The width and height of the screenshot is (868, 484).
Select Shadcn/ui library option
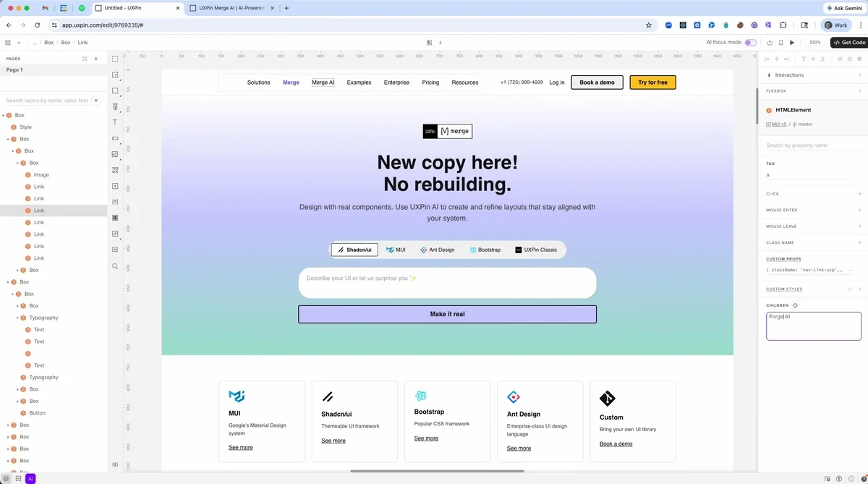[x=354, y=250]
